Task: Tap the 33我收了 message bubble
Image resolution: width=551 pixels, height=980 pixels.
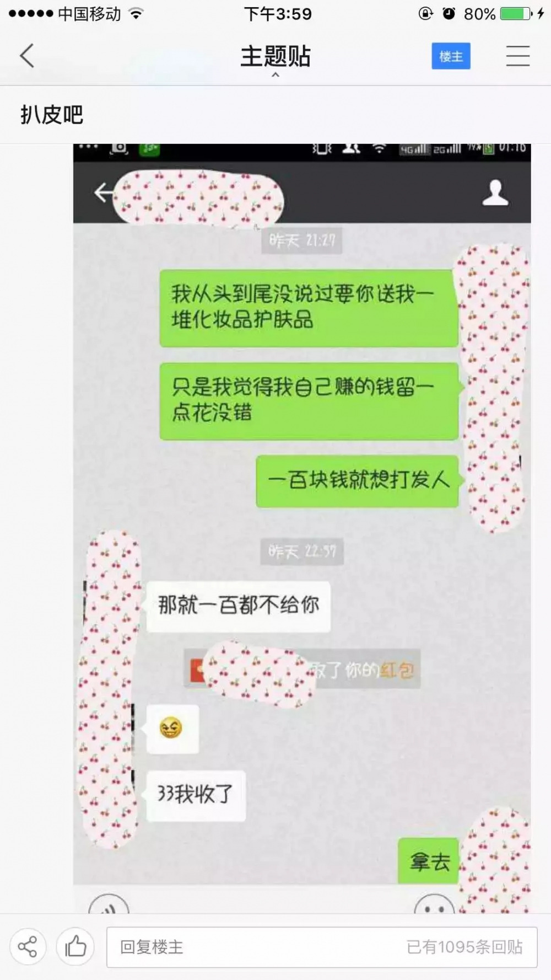Action: point(196,795)
